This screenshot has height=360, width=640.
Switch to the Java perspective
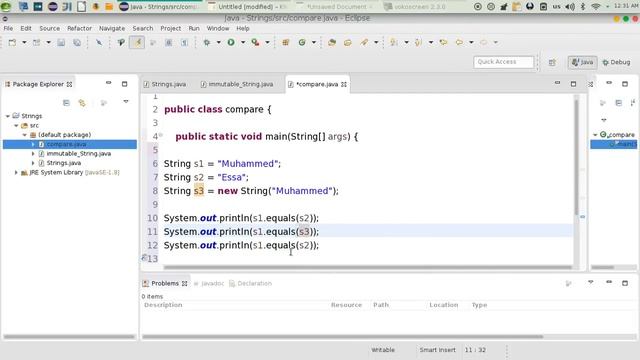pos(582,62)
